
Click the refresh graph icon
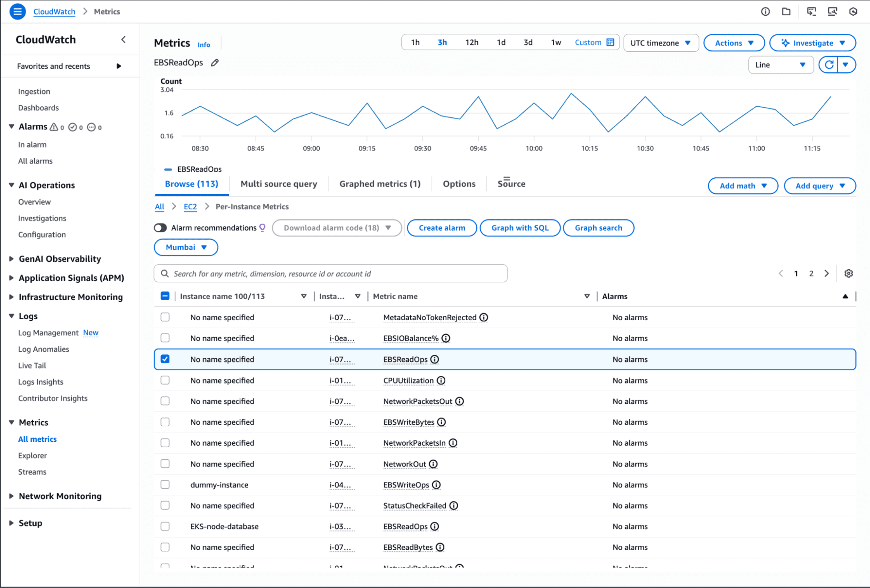829,65
